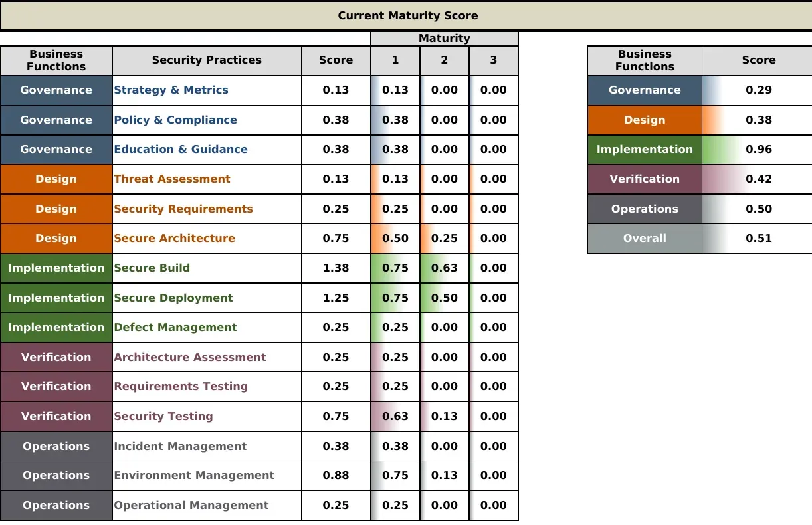Image resolution: width=812 pixels, height=525 pixels.
Task: Click maturity 3 value in Strategy & Metrics row
Action: (494, 90)
